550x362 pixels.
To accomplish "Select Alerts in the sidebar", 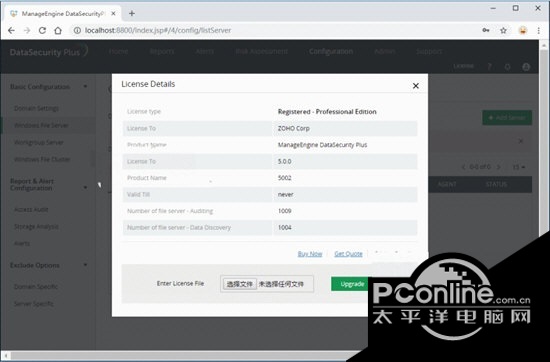I will (x=22, y=243).
